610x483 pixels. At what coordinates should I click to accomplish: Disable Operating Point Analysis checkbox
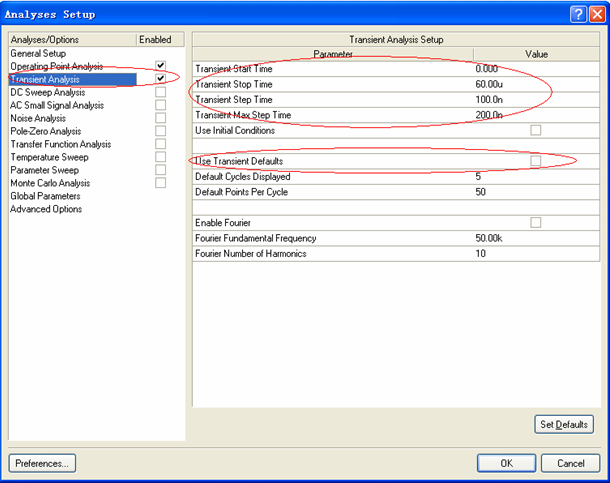click(x=160, y=65)
